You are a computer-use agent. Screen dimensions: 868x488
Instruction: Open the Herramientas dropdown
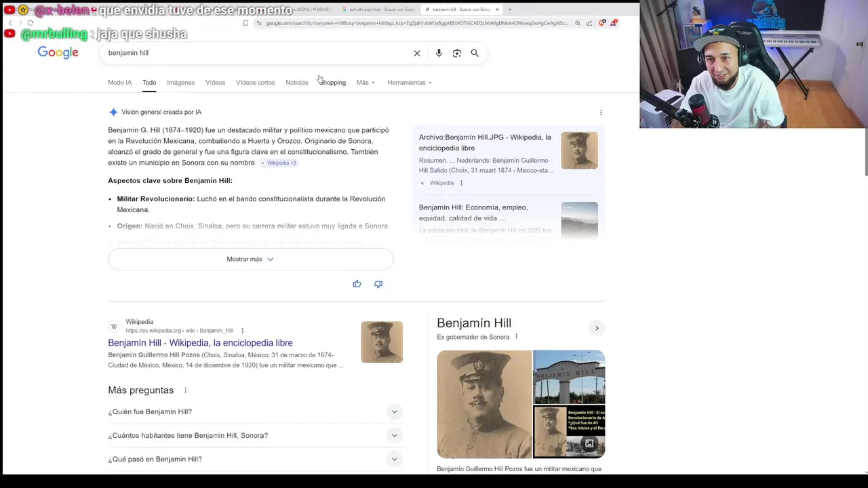point(410,83)
